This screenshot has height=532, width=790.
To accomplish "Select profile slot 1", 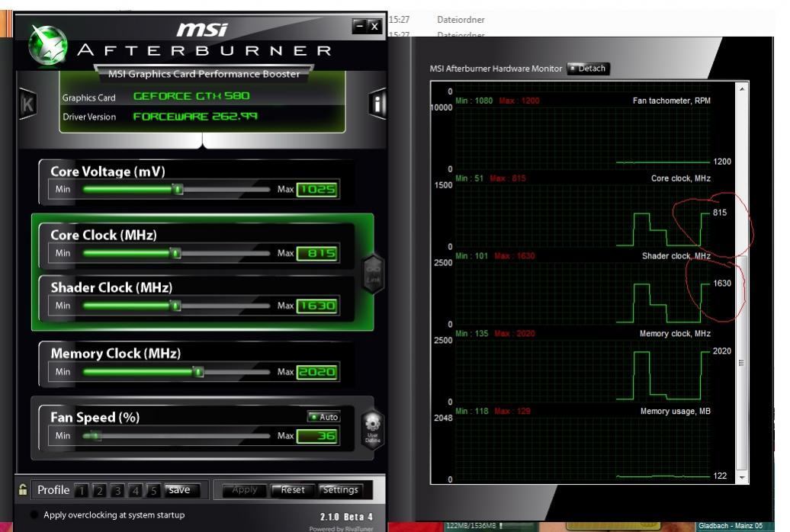I will click(x=82, y=490).
